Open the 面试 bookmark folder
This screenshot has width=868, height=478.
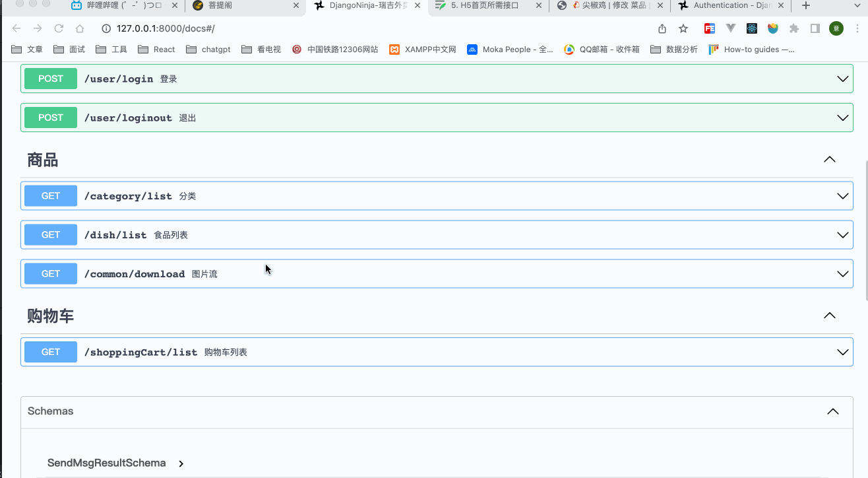click(69, 50)
